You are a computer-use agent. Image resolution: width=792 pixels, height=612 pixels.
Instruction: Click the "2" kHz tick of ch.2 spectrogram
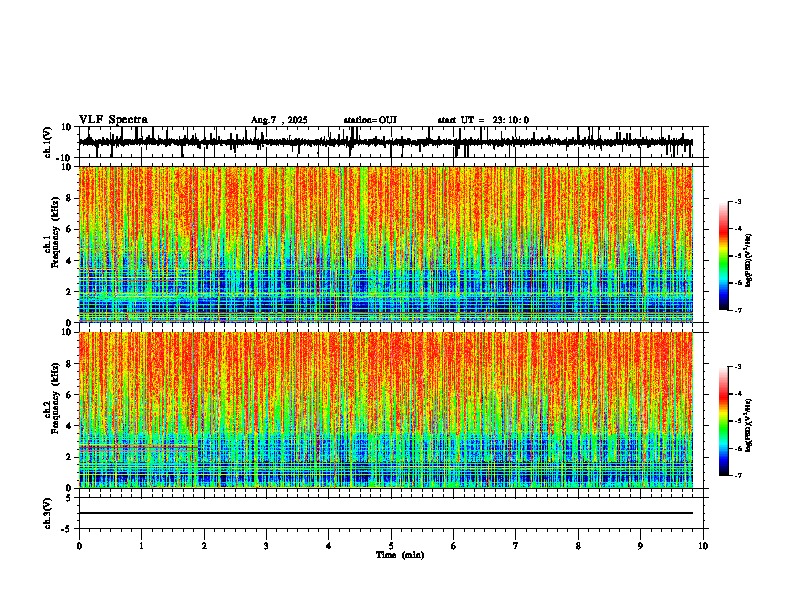click(70, 457)
